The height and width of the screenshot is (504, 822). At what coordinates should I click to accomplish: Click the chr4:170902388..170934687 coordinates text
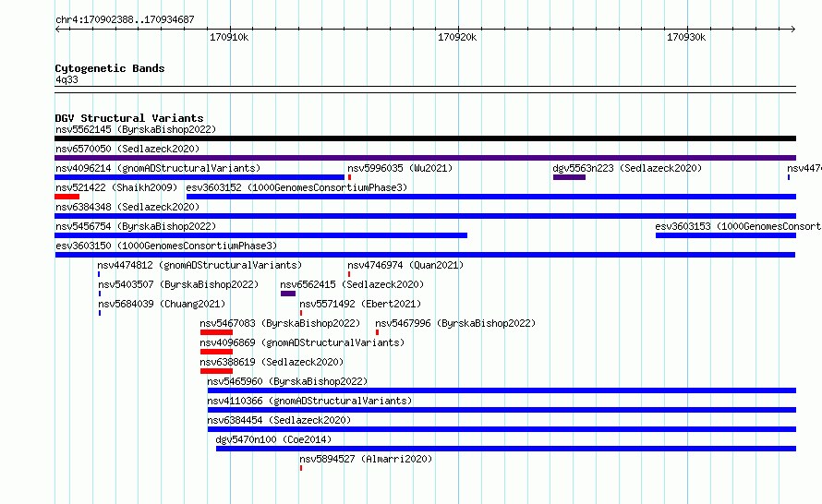[125, 20]
